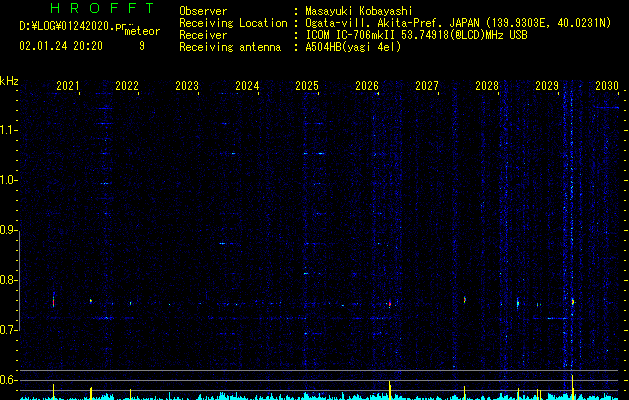The height and width of the screenshot is (400, 629).
Task: Click the strong echo right after 2029 mark
Action: point(573,302)
